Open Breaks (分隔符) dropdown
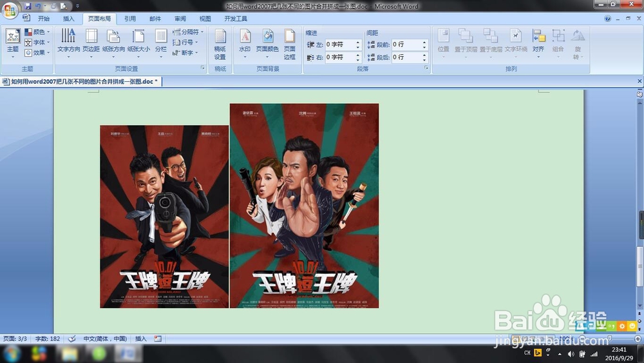The height and width of the screenshot is (363, 644). [188, 32]
